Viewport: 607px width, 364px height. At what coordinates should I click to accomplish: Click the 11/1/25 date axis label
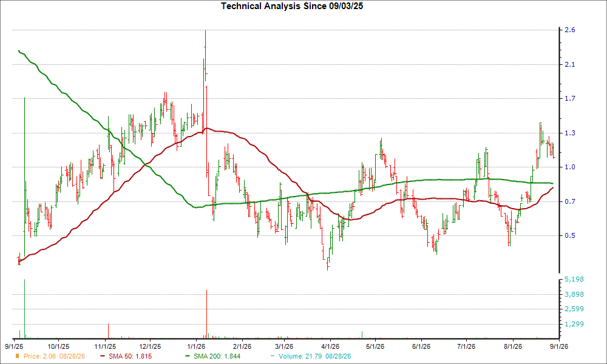pos(105,346)
